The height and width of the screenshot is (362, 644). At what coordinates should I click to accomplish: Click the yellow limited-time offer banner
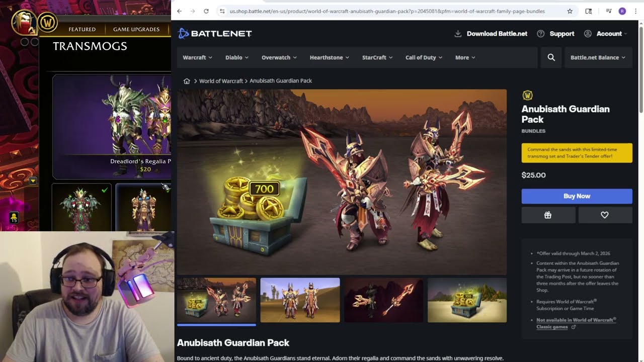pyautogui.click(x=577, y=153)
